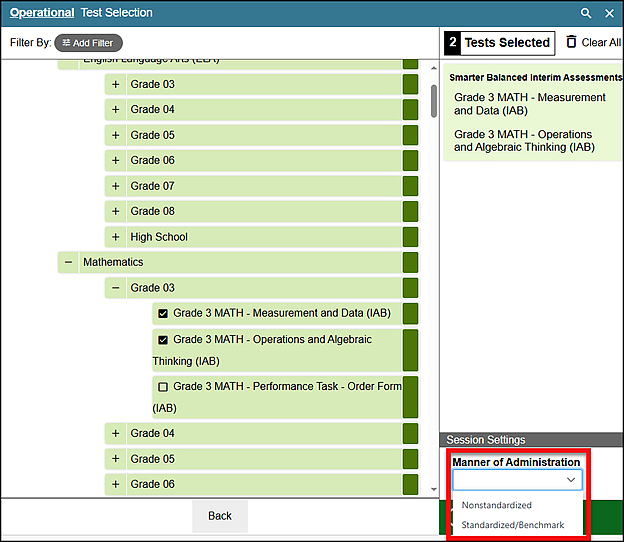Click the dark green box beside Mathematics
This screenshot has width=624, height=542.
(410, 262)
